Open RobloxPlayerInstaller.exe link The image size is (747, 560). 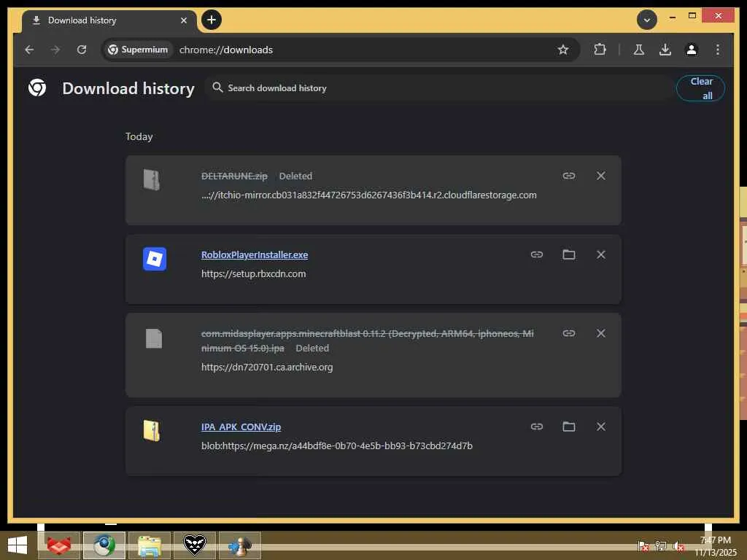255,254
